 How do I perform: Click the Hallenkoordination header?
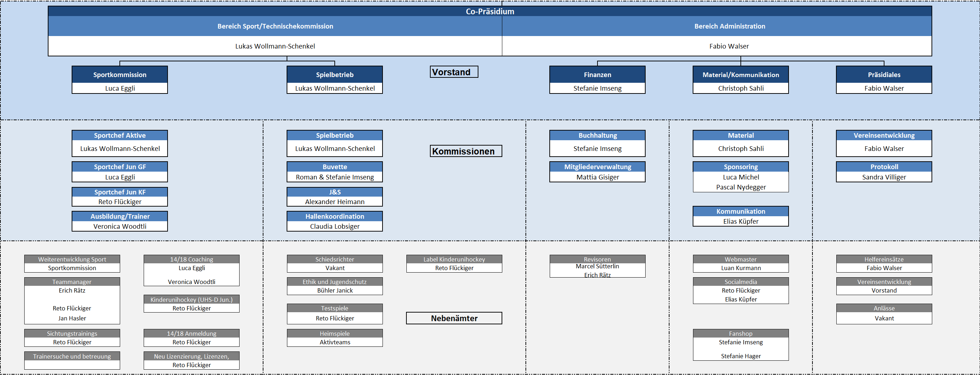click(334, 216)
